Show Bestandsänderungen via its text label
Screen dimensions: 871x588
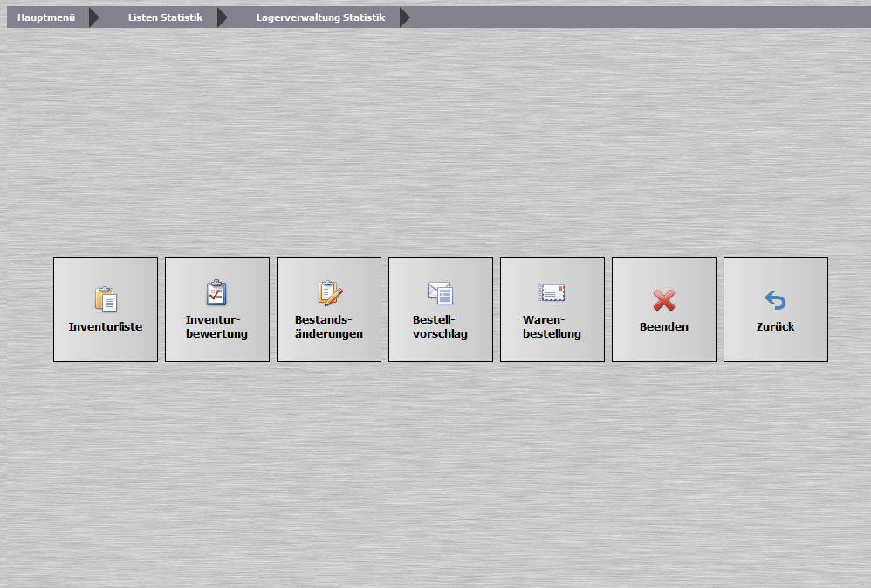click(329, 326)
